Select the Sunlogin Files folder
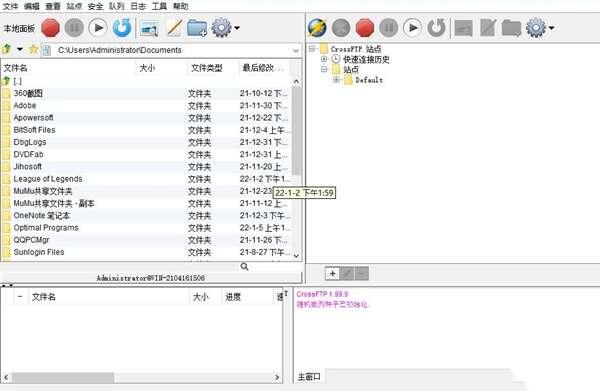This screenshot has height=391, width=600. pyautogui.click(x=146, y=253)
